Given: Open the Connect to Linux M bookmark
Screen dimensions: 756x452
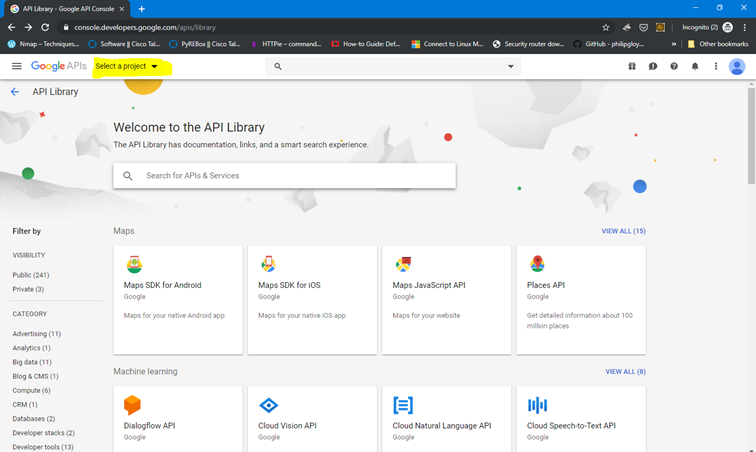Looking at the screenshot, I should (447, 44).
